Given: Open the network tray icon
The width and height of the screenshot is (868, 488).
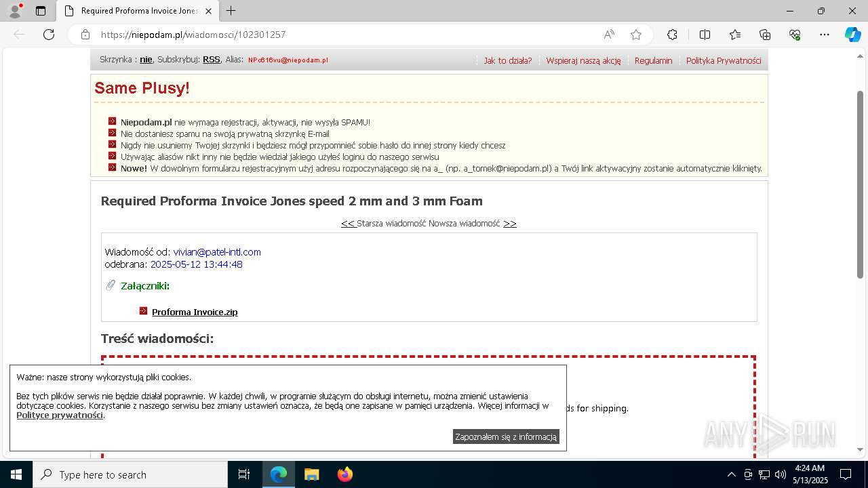Looking at the screenshot, I should (x=764, y=474).
